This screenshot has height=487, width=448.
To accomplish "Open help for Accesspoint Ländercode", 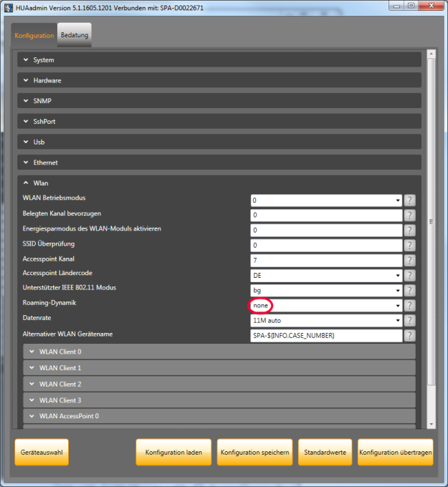I will [410, 275].
